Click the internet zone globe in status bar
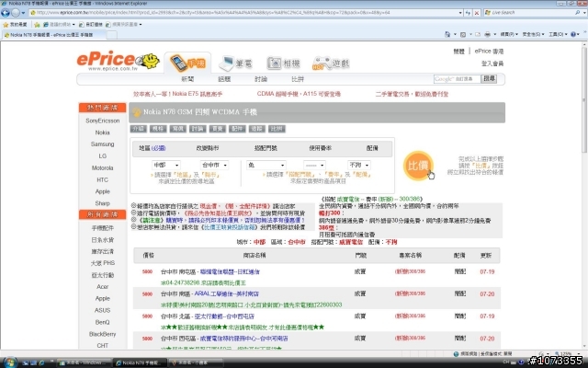Screen dimensions: 588x368 (456, 353)
